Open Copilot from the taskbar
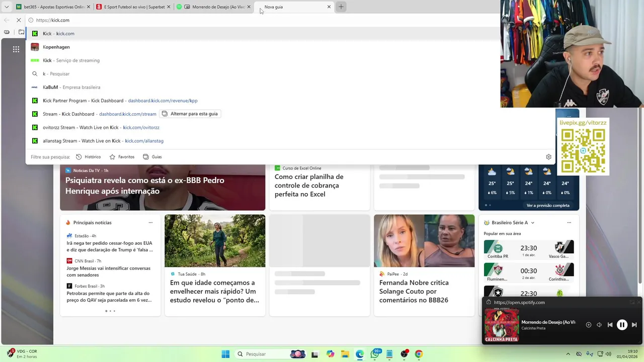Screen dimensions: 644x362 (x=330, y=354)
